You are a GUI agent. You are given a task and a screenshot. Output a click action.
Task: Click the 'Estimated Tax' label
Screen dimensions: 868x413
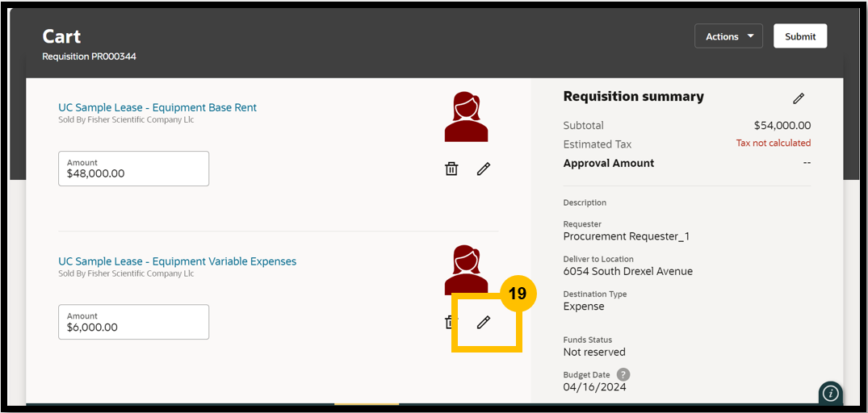(598, 144)
